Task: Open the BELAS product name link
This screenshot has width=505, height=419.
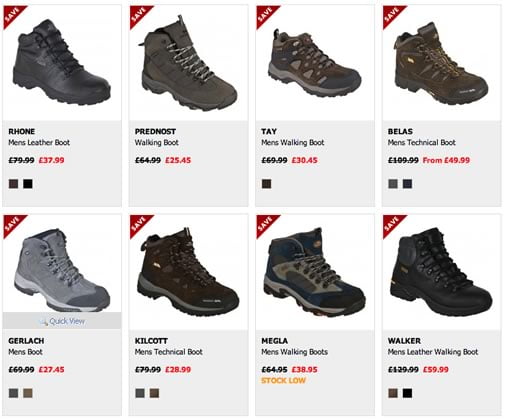Action: (x=400, y=131)
